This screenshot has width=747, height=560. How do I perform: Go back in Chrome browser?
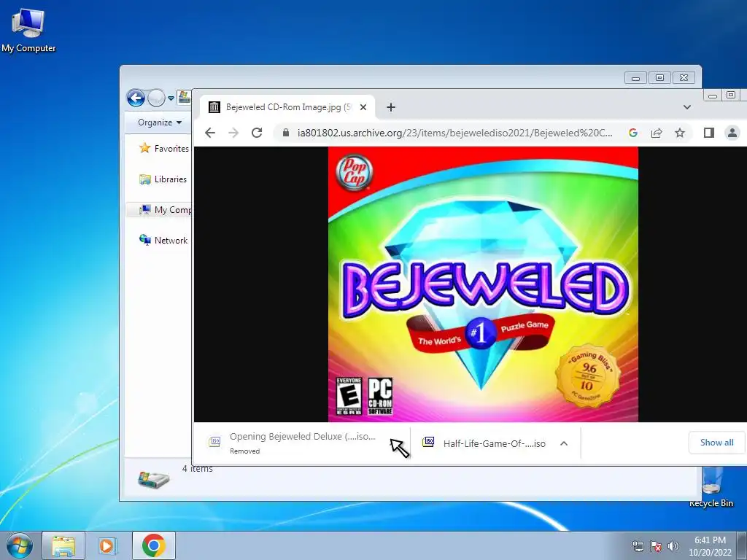point(210,133)
